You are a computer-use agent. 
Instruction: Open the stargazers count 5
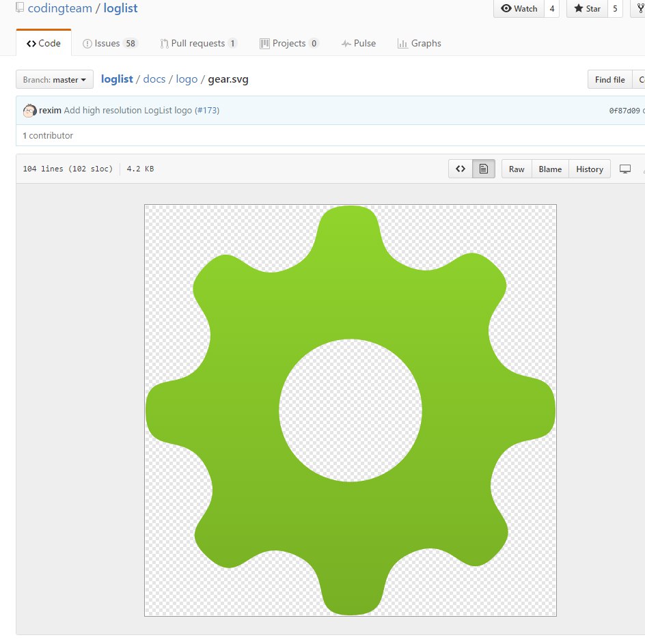click(x=615, y=9)
